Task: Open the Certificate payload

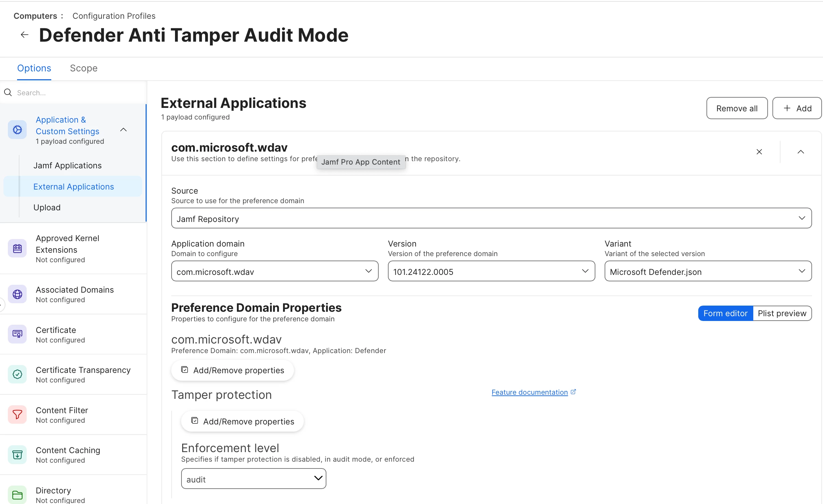Action: (73, 334)
